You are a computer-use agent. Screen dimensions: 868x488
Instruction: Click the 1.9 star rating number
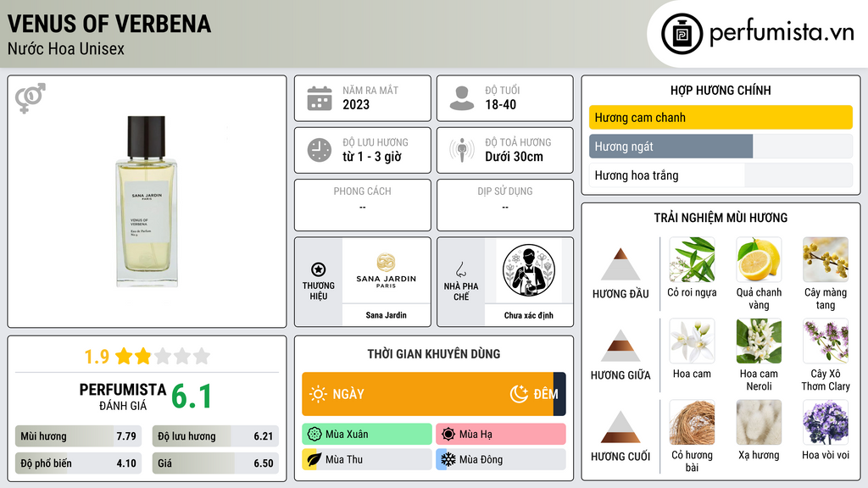tap(97, 357)
